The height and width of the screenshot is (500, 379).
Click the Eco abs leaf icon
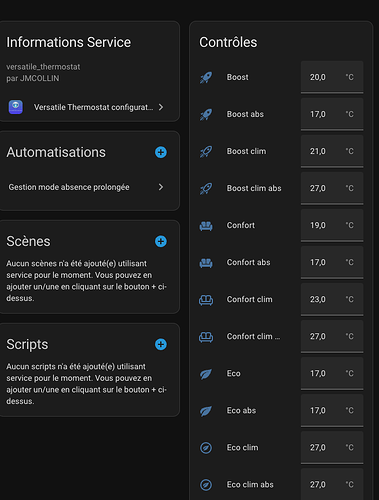click(206, 411)
